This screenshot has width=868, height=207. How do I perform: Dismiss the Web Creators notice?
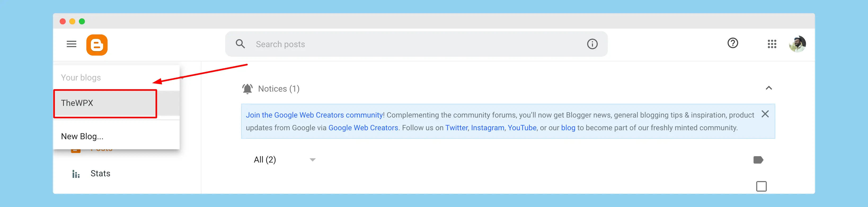coord(765,114)
